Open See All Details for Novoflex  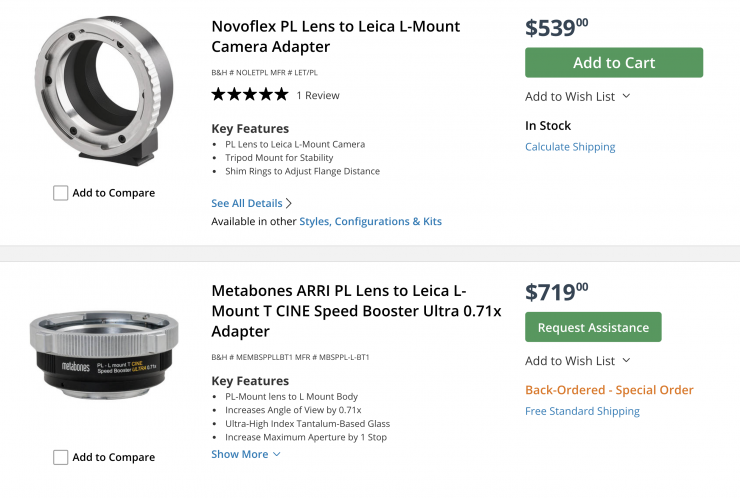point(251,203)
